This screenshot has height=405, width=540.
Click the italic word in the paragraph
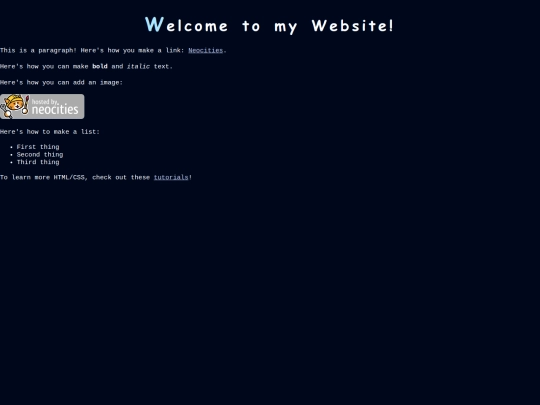pos(138,66)
